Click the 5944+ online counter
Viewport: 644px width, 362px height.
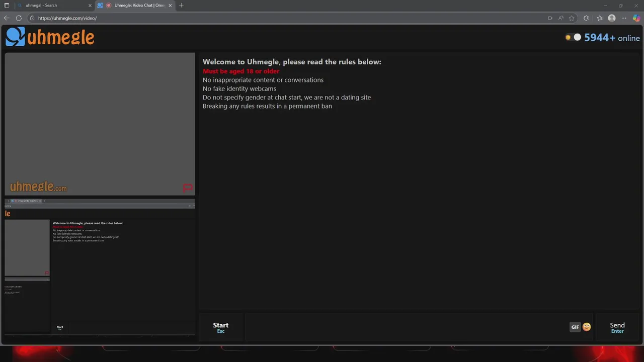612,38
